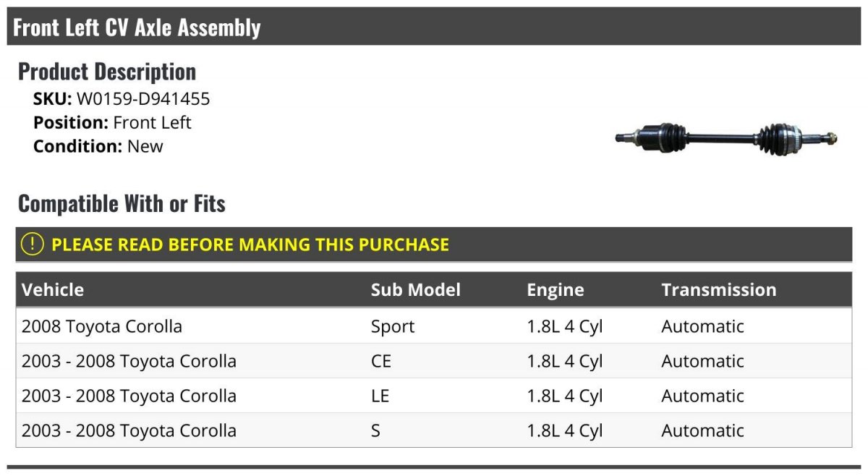Click the Sub Model column header
This screenshot has width=868, height=476.
click(415, 290)
